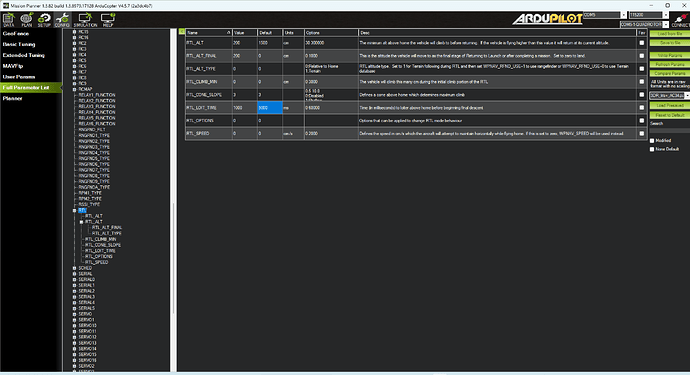The image size is (690, 375).
Task: Tick the Fav checkbox for RTL_LOIT_TIME
Action: pyautogui.click(x=642, y=107)
